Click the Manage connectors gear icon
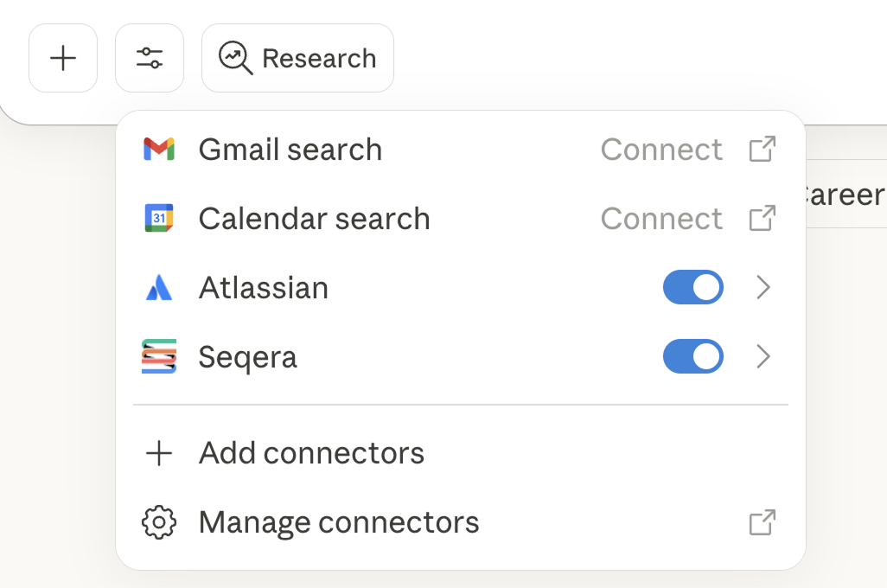The height and width of the screenshot is (588, 887). [159, 522]
